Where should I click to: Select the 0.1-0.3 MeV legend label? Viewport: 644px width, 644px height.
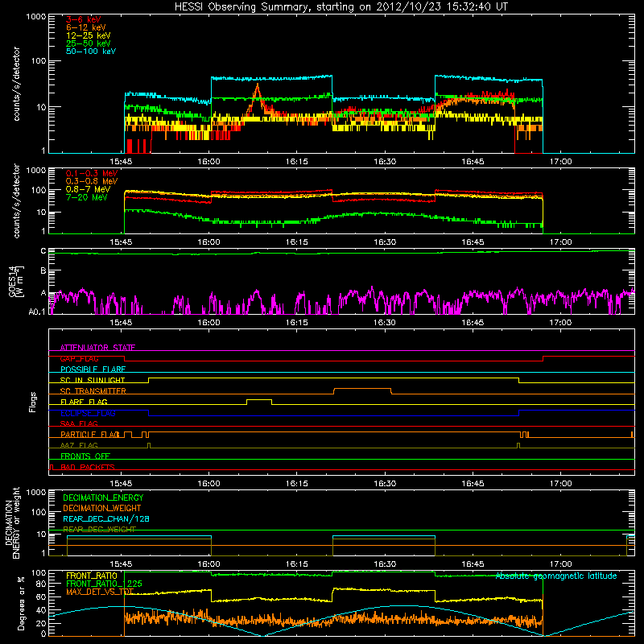(x=92, y=173)
